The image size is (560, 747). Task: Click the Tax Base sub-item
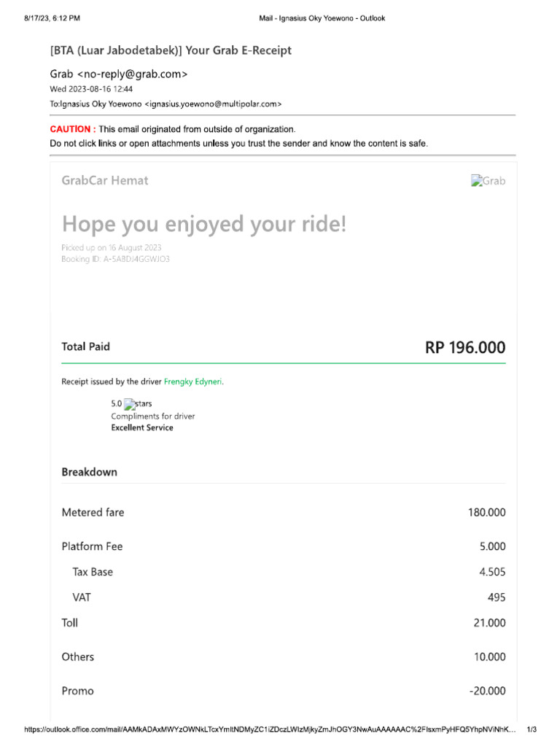93,572
